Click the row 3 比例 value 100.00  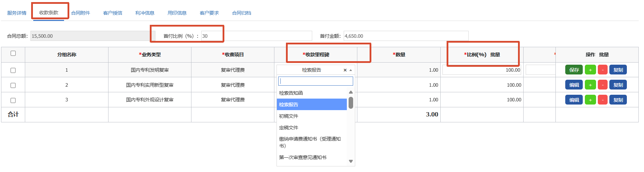(x=514, y=100)
